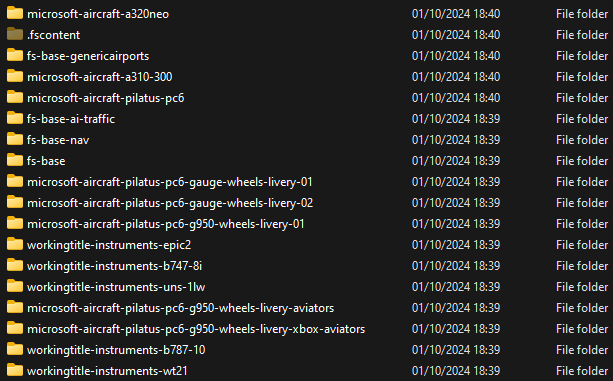Select workingtitle-instruments-uns-1lw folder name
The image size is (613, 381).
pyautogui.click(x=116, y=287)
